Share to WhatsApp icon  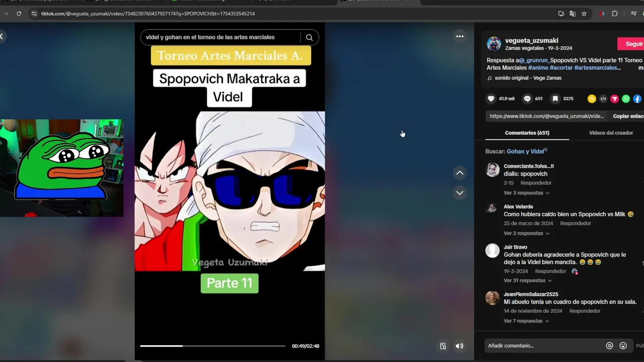coord(626,99)
